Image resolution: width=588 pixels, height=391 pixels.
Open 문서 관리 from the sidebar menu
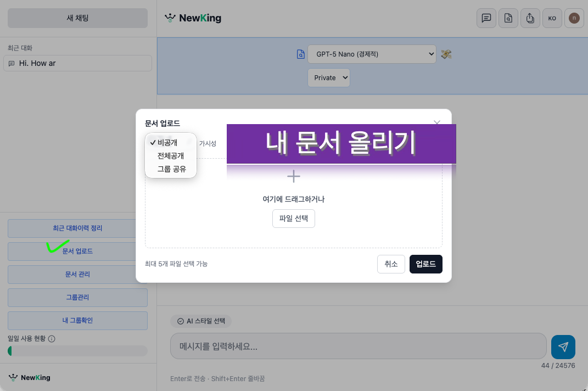pos(77,274)
